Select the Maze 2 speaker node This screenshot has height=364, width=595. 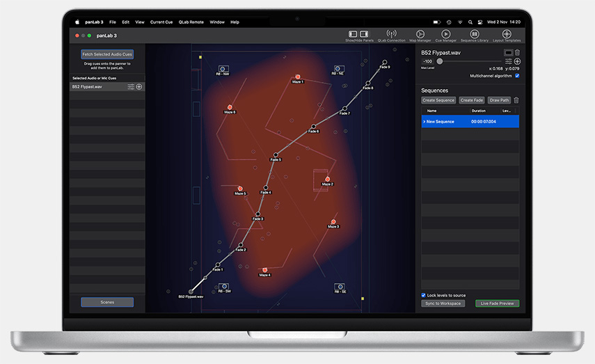click(328, 179)
